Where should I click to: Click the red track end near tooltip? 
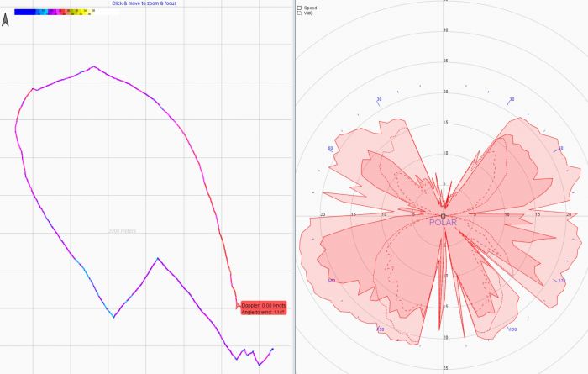[x=236, y=306]
